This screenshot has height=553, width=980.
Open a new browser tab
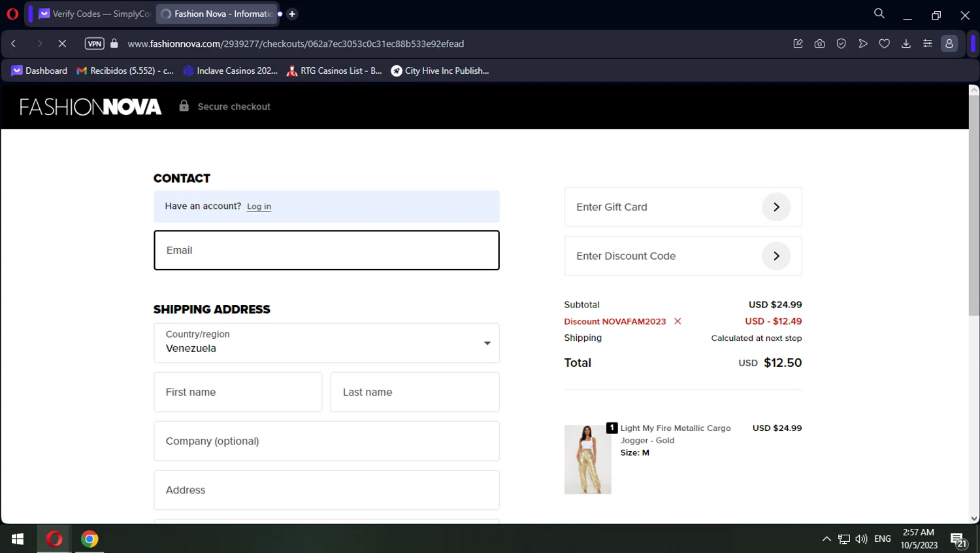(x=292, y=14)
